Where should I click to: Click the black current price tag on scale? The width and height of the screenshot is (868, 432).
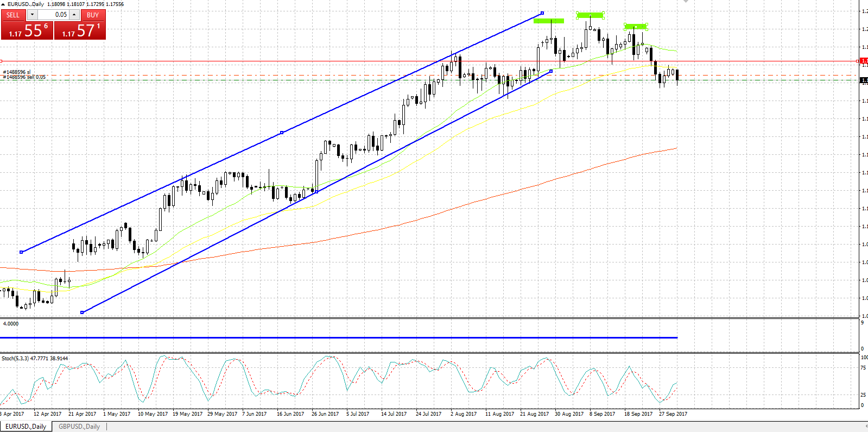pyautogui.click(x=864, y=80)
